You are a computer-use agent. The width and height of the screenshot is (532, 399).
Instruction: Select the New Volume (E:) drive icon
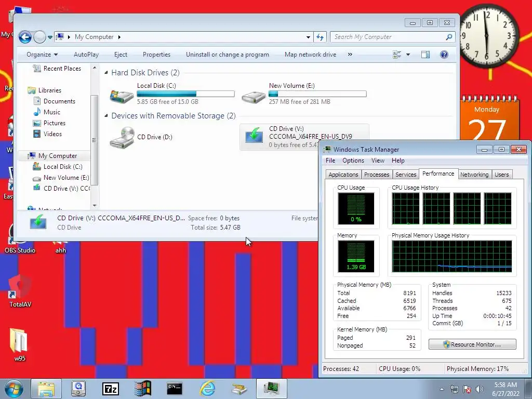(254, 97)
